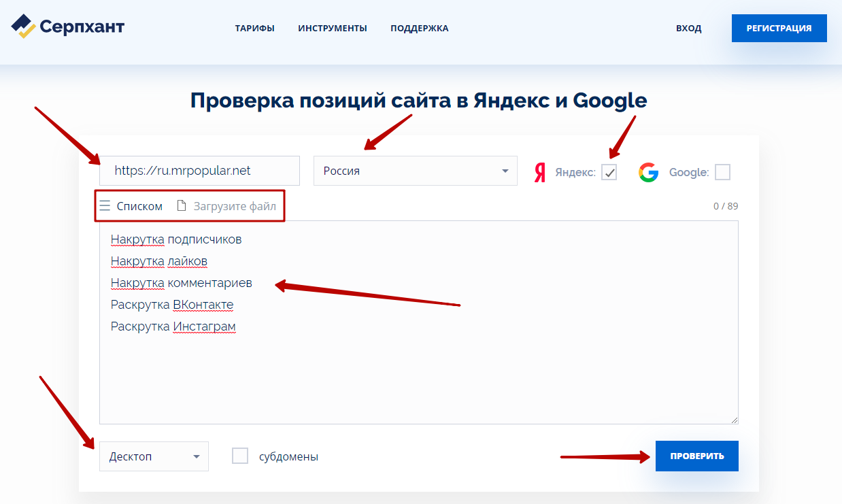
Task: Click the list icon next to Списком
Action: [105, 206]
